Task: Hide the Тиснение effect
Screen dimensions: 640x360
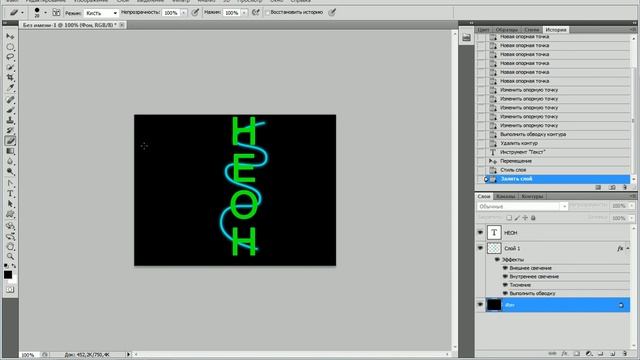Action: (x=505, y=285)
